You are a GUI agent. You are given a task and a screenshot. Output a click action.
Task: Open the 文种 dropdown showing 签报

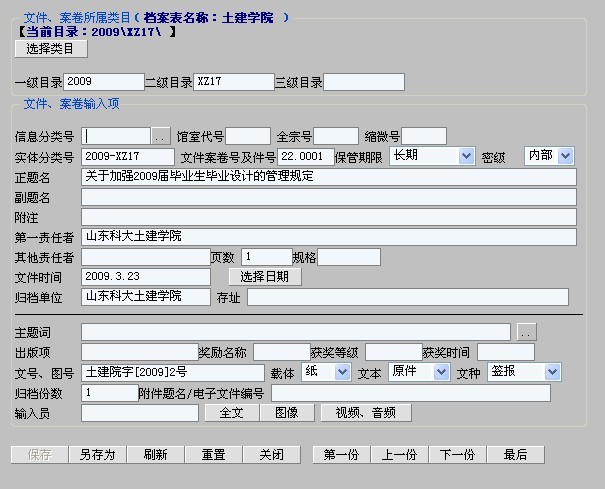click(524, 372)
